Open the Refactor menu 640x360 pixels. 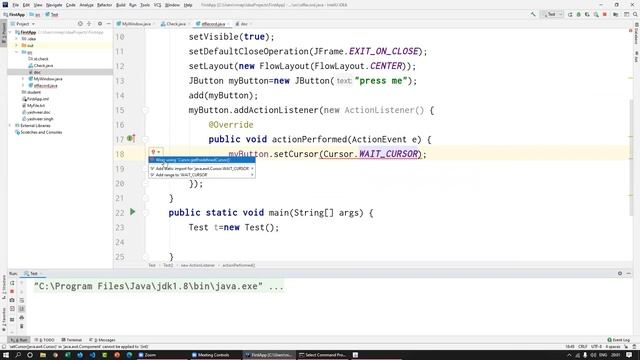[104, 5]
